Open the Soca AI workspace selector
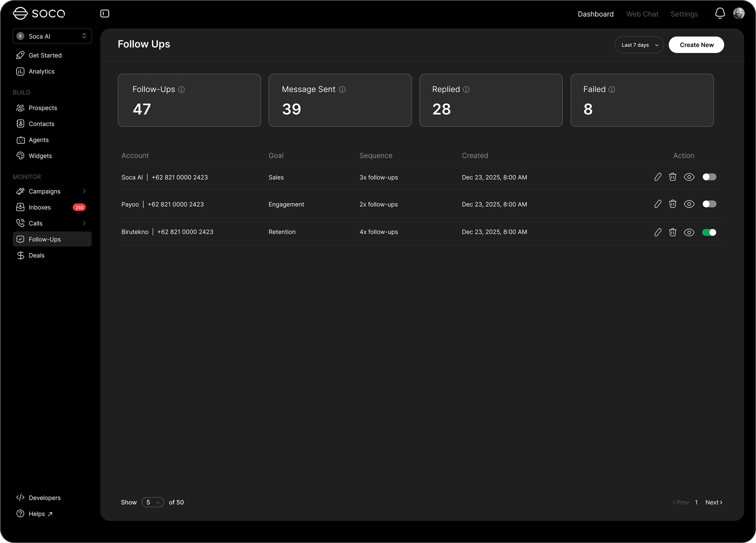The width and height of the screenshot is (756, 543). [52, 36]
